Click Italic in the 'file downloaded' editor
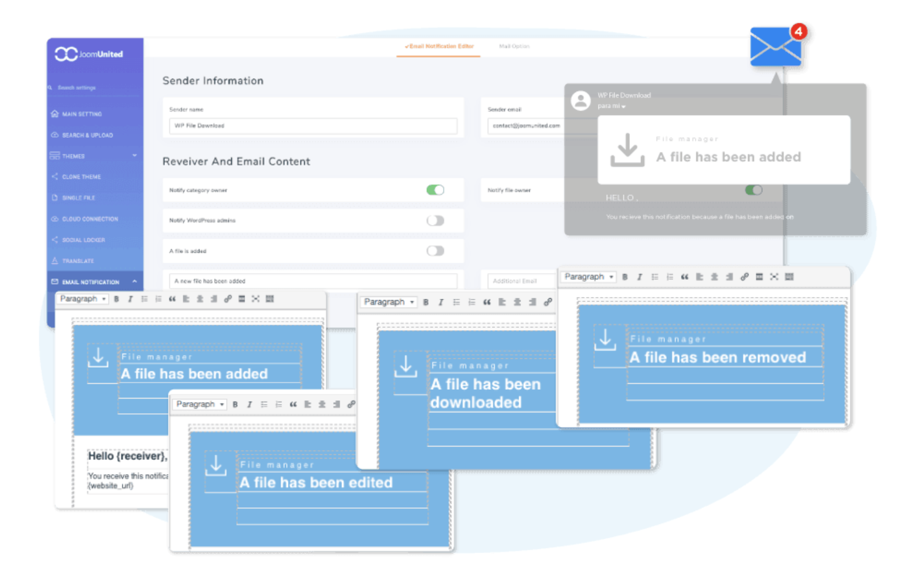924x567 pixels. [440, 303]
